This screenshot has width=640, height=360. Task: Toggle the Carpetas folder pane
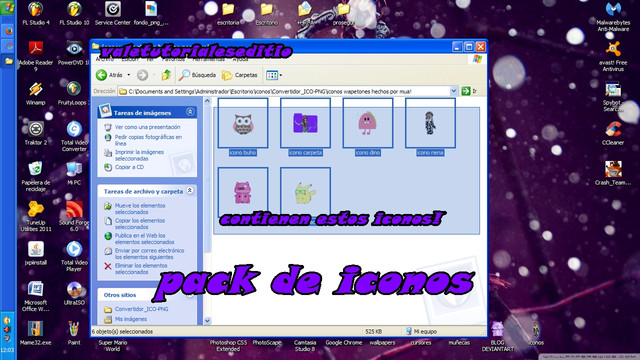240,75
